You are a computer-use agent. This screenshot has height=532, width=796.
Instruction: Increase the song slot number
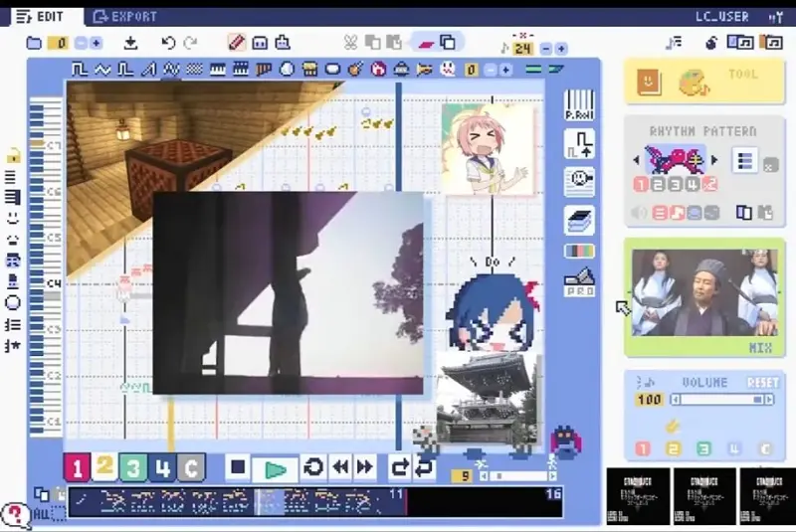96,43
